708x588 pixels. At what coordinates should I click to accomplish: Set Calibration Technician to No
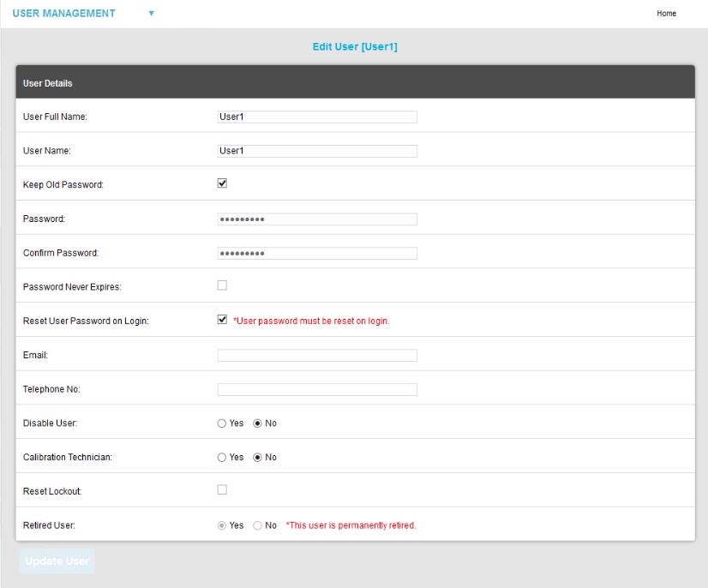click(x=257, y=458)
